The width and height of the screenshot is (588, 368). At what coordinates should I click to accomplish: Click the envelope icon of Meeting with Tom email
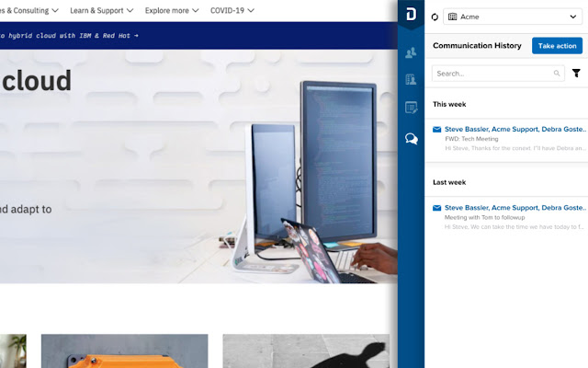(437, 208)
